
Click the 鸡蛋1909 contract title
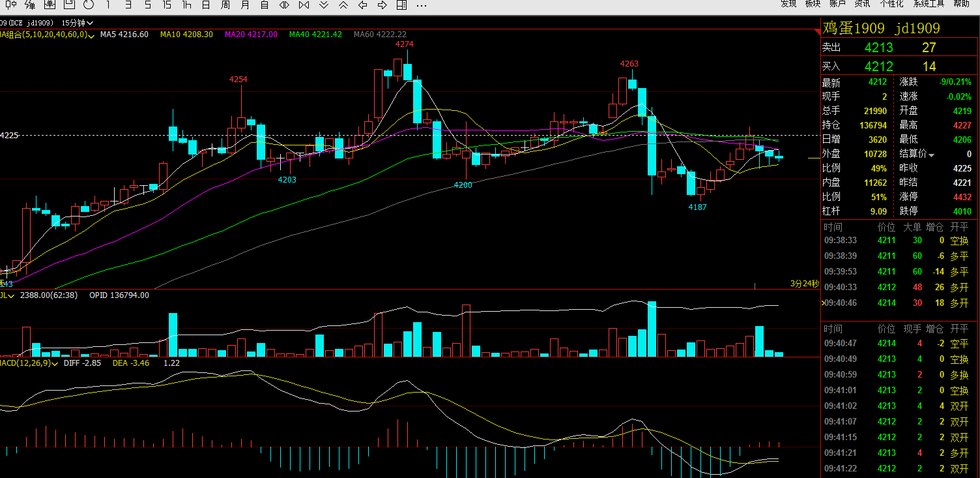pos(854,29)
